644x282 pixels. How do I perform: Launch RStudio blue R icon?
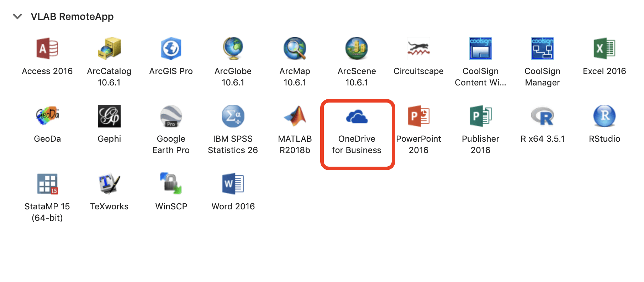(605, 116)
